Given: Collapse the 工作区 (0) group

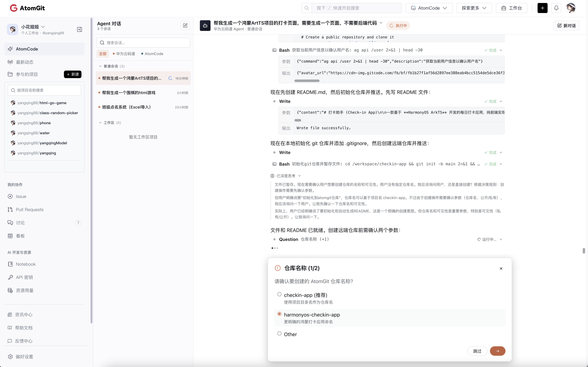Looking at the screenshot, I should click(100, 123).
